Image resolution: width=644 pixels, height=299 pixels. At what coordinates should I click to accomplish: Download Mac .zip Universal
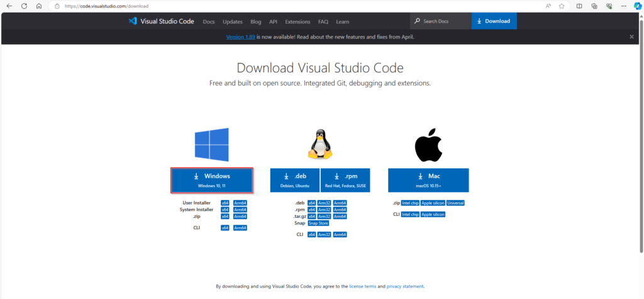click(455, 203)
